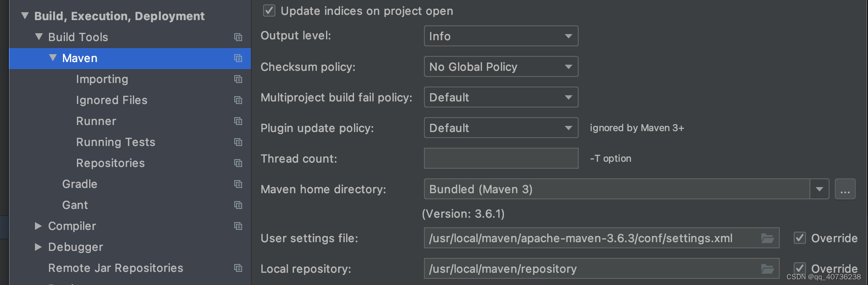This screenshot has height=285, width=868.
Task: Click the Debugger label in tree
Action: [75, 247]
